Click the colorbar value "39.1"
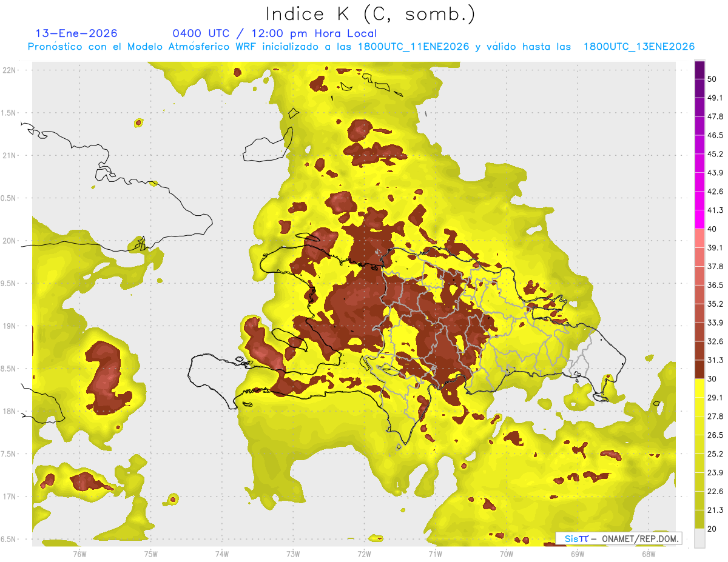Screen dimensions: 728x562 [x=715, y=248]
